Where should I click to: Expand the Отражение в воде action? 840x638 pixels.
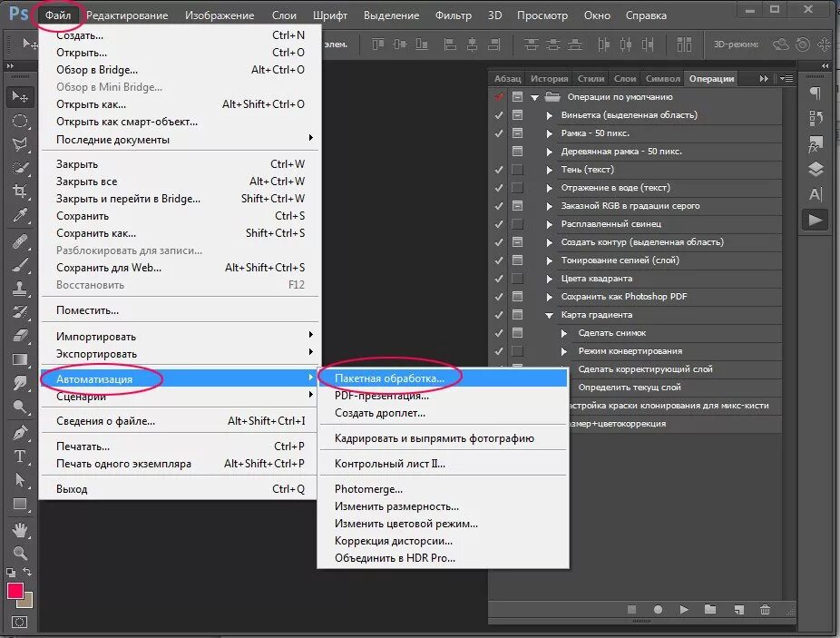(x=549, y=188)
